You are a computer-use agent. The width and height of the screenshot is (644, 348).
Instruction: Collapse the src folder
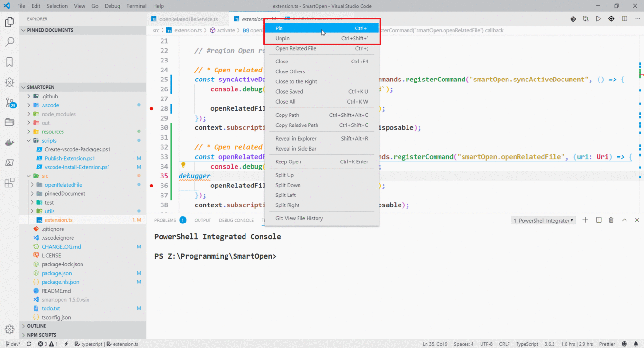[x=29, y=176]
